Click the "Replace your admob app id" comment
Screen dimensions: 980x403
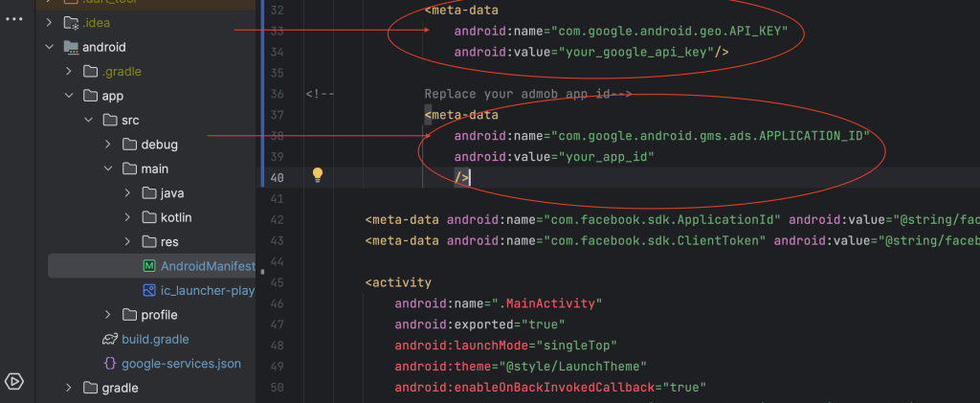[x=517, y=95]
